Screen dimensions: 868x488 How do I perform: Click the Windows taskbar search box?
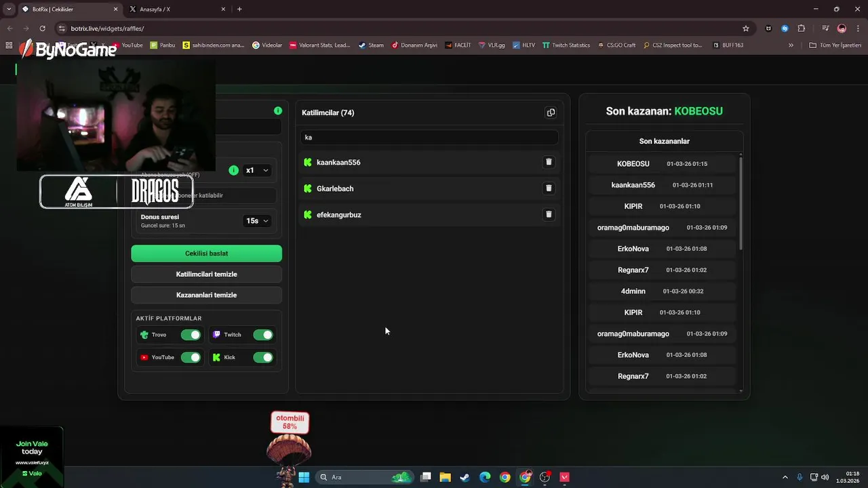pyautogui.click(x=366, y=477)
